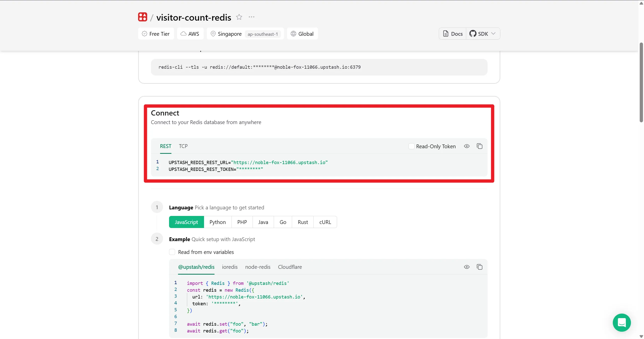644x339 pixels.
Task: Switch to the ioredis tab
Action: tap(230, 267)
